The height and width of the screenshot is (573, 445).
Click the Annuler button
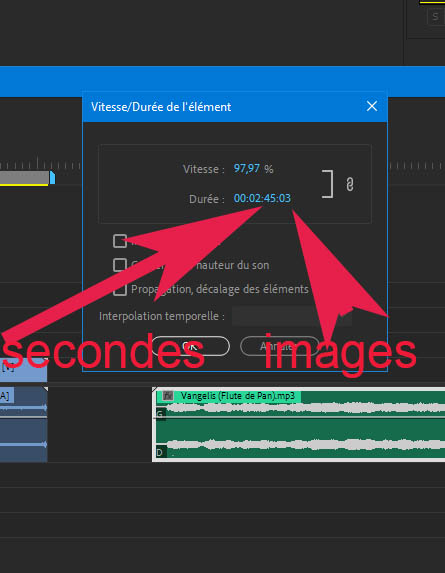click(280, 346)
